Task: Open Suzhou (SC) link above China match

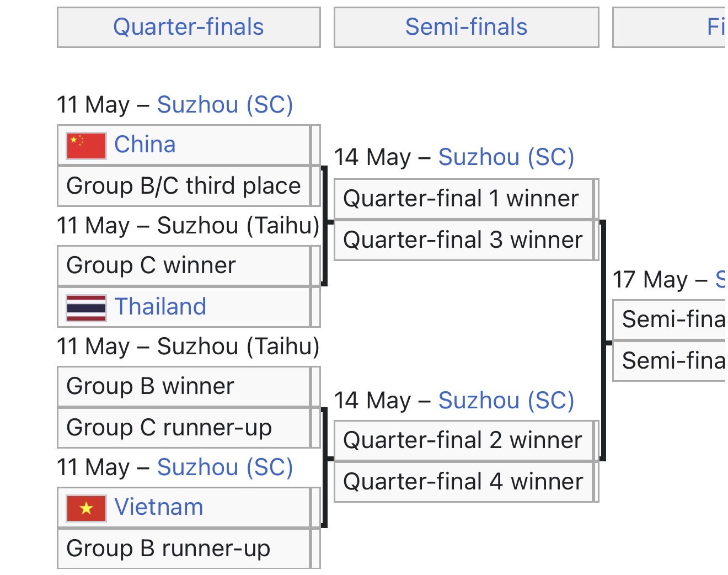Action: tap(225, 105)
